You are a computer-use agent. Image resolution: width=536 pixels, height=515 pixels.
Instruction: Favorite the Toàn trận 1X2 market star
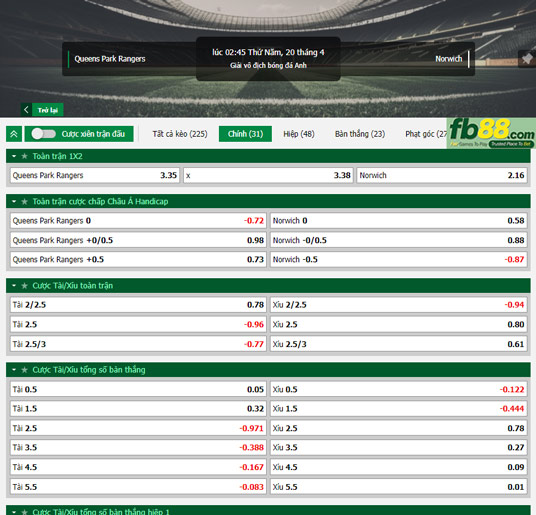[24, 156]
